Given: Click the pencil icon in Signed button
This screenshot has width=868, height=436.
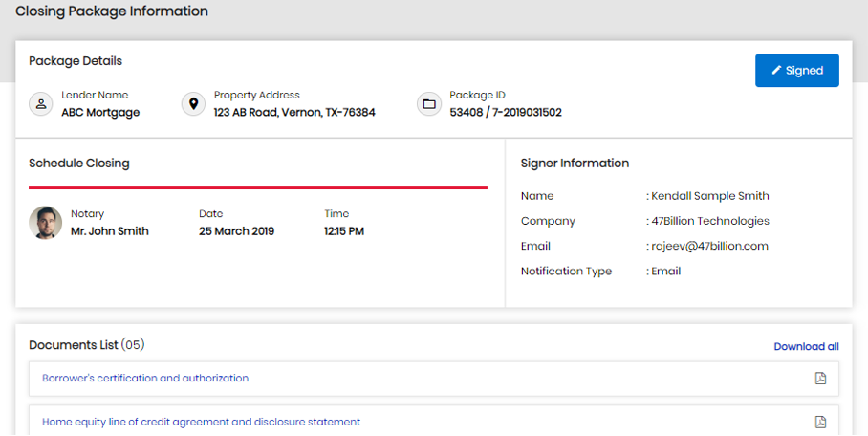Looking at the screenshot, I should click(777, 71).
